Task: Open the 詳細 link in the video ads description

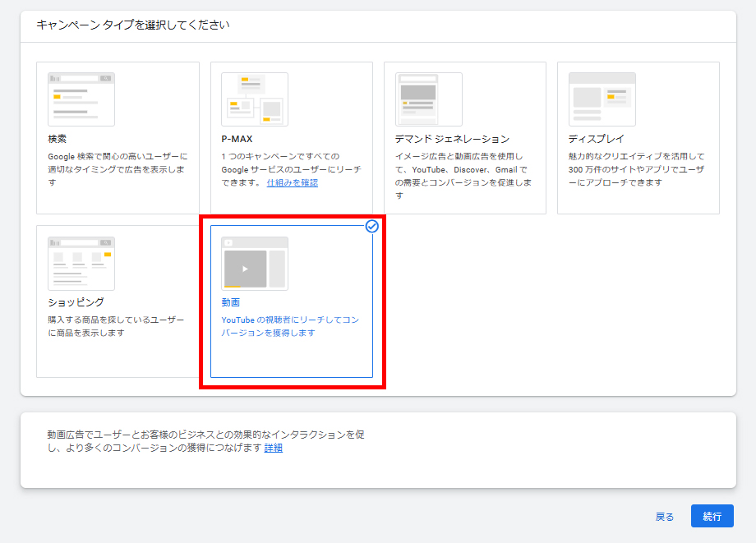Action: point(273,448)
